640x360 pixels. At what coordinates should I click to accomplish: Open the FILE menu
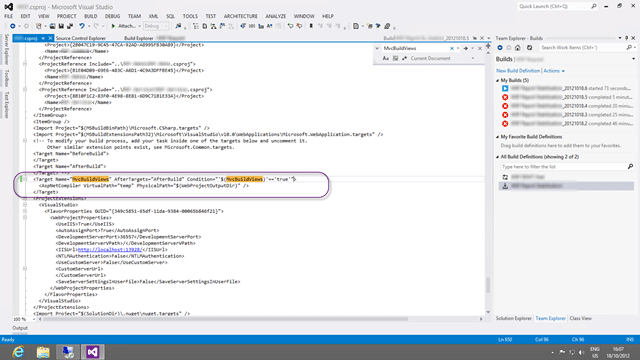[9, 16]
